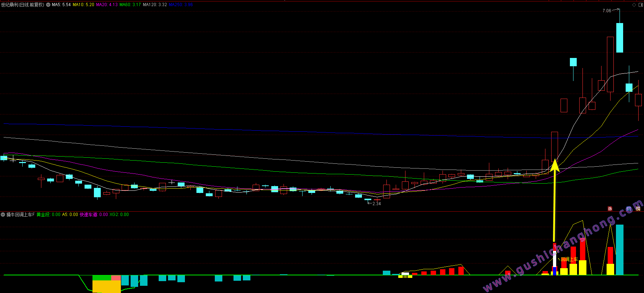Click the stock name 世纪鼎利(日线.前复权)
Image resolution: width=644 pixels, height=293 pixels.
pos(23,5)
